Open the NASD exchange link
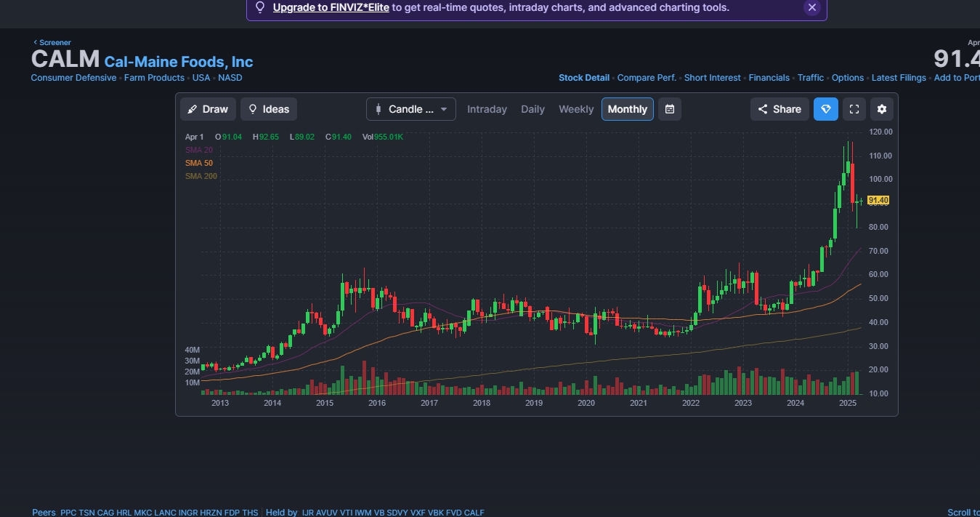This screenshot has width=980, height=517. 230,78
